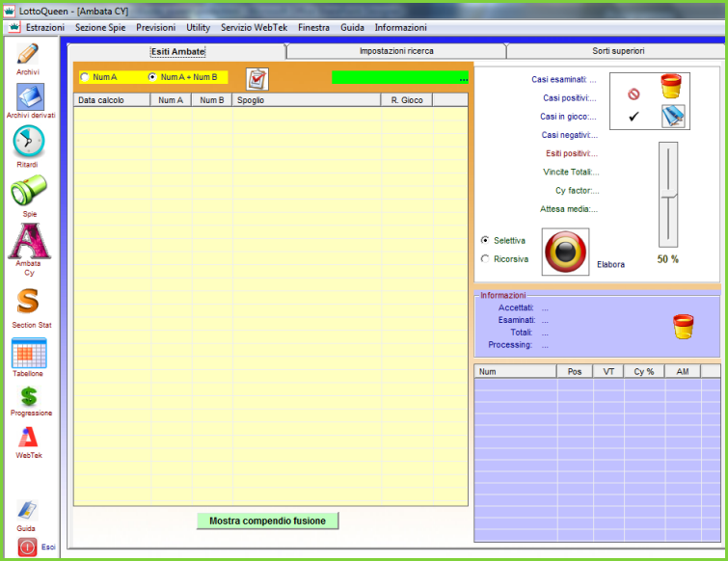
Task: Open Ambata Cy letter A icon
Action: click(29, 241)
